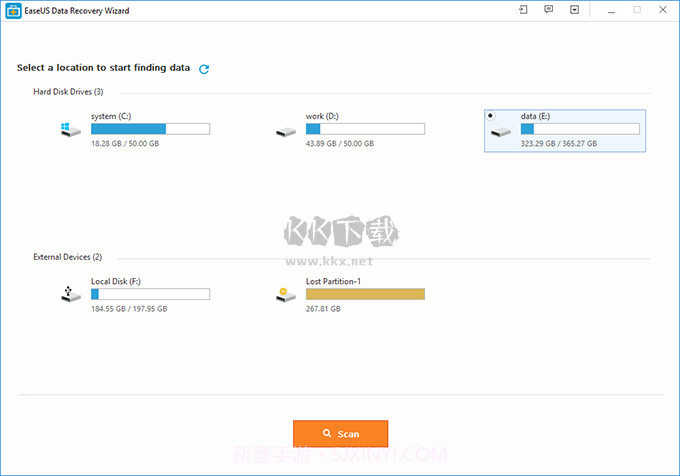Viewport: 680px width, 476px height.
Task: Click the External Devices (2) header
Action: [x=68, y=257]
